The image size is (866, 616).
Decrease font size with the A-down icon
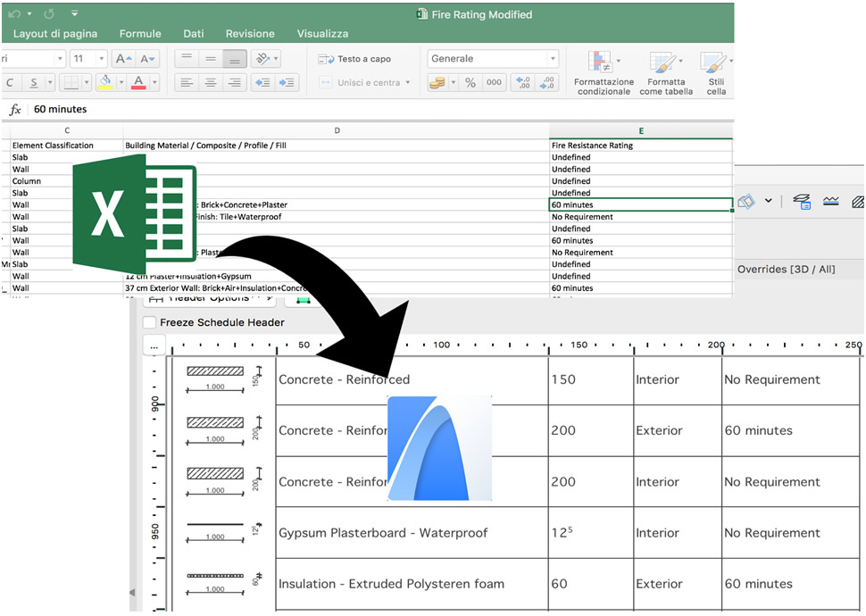[x=147, y=59]
